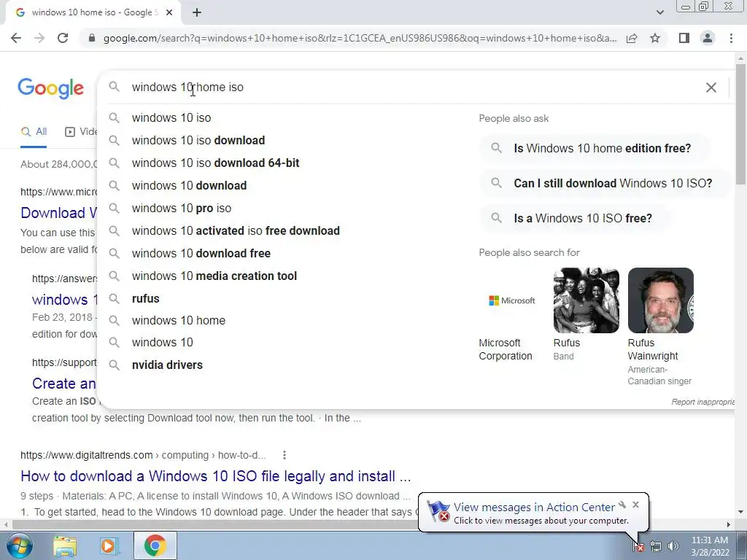
Task: Click the address bar URL
Action: [x=360, y=38]
